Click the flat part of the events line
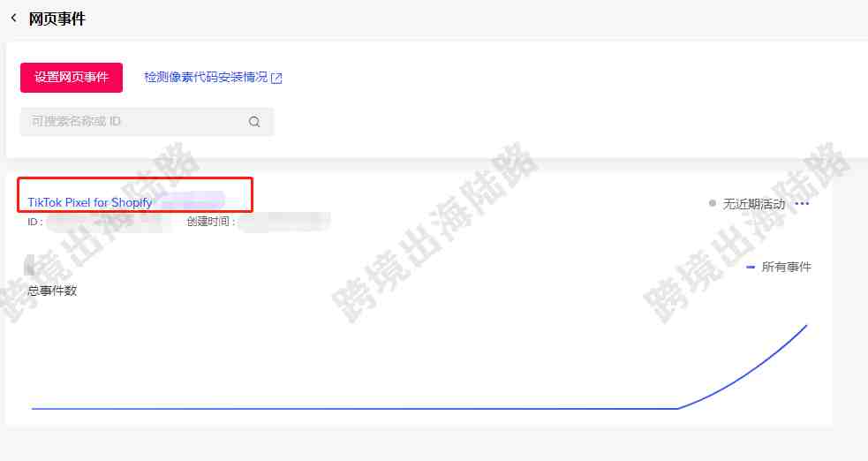 tap(354, 409)
